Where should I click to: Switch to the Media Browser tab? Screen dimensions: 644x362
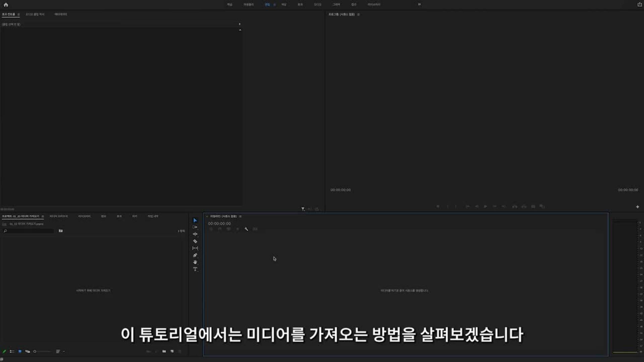coord(59,216)
